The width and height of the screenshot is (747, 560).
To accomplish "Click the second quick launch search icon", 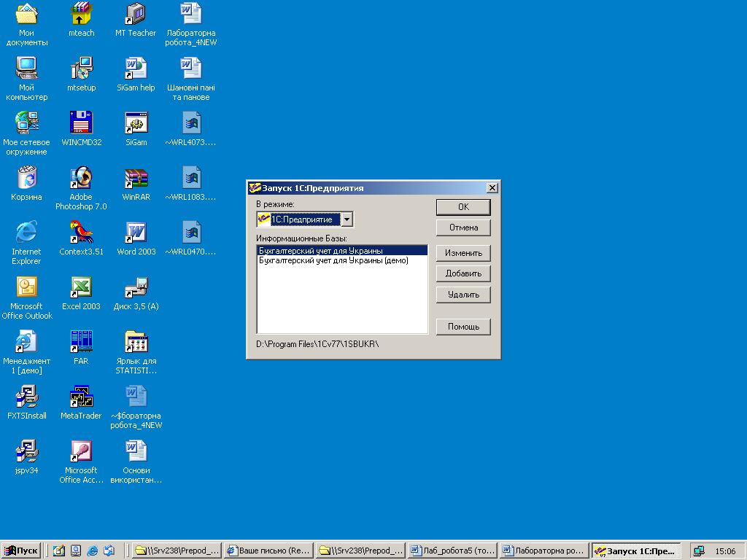I will [76, 551].
